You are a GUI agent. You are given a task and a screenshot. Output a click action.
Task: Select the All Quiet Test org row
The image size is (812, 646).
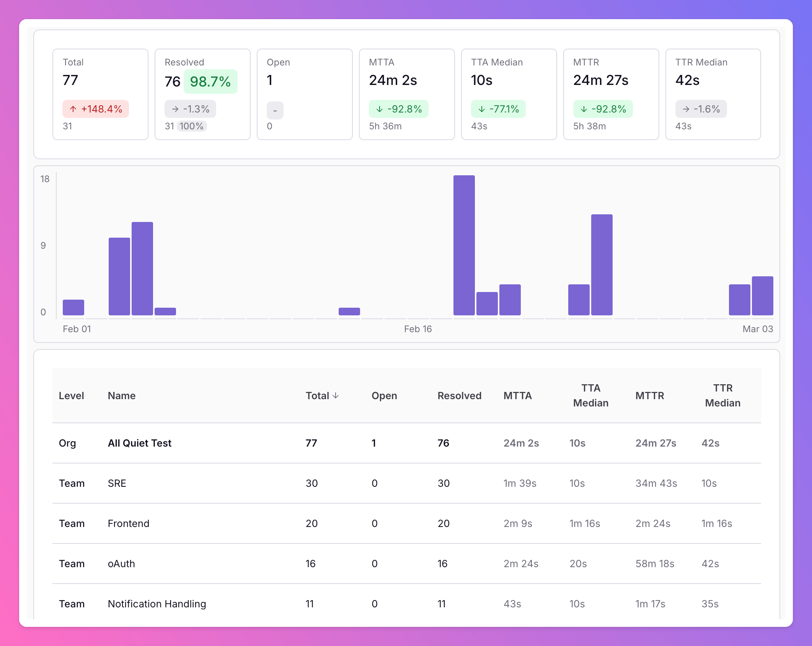click(139, 443)
